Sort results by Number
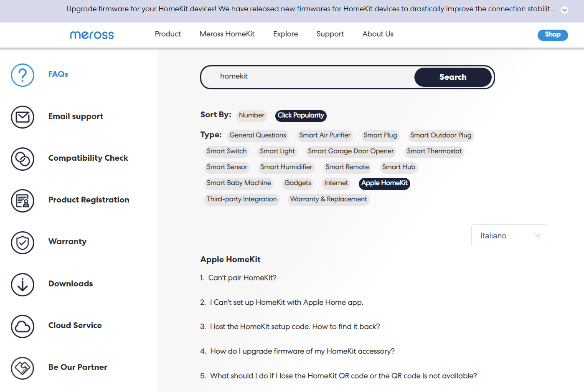Screen dimensions: 584x392 pos(251,116)
